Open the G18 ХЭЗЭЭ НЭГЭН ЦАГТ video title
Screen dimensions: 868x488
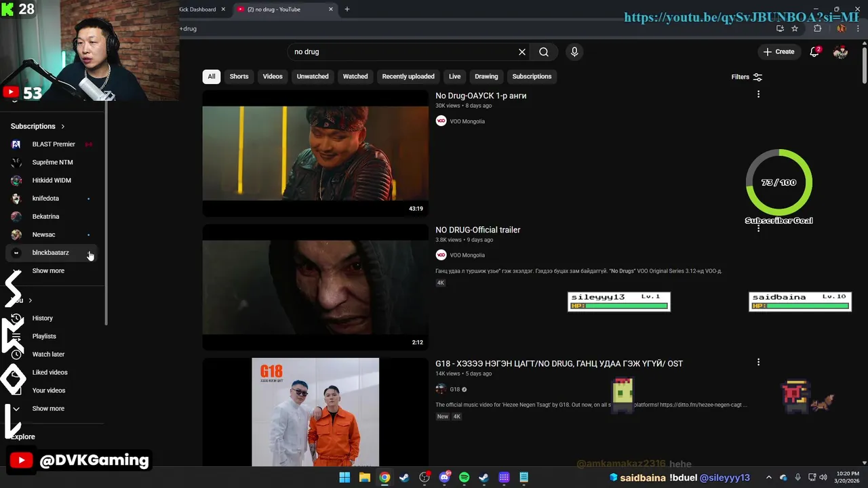(559, 364)
